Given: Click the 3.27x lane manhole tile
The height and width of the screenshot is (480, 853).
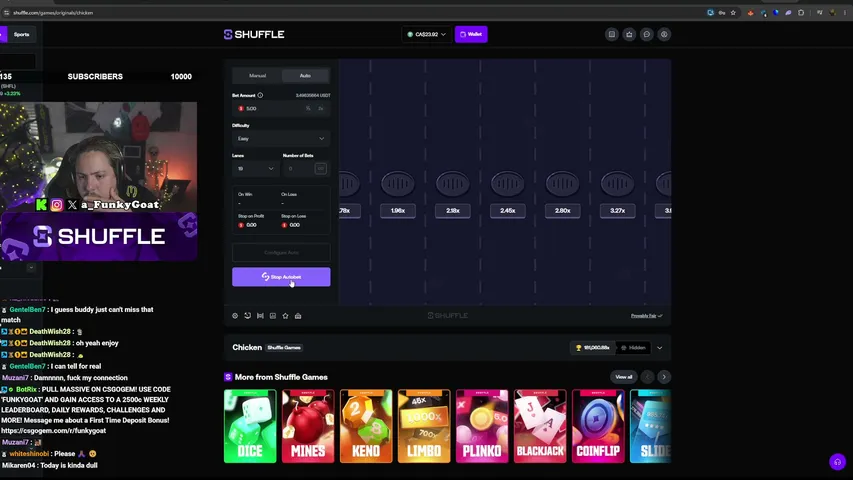Looking at the screenshot, I should pyautogui.click(x=617, y=184).
